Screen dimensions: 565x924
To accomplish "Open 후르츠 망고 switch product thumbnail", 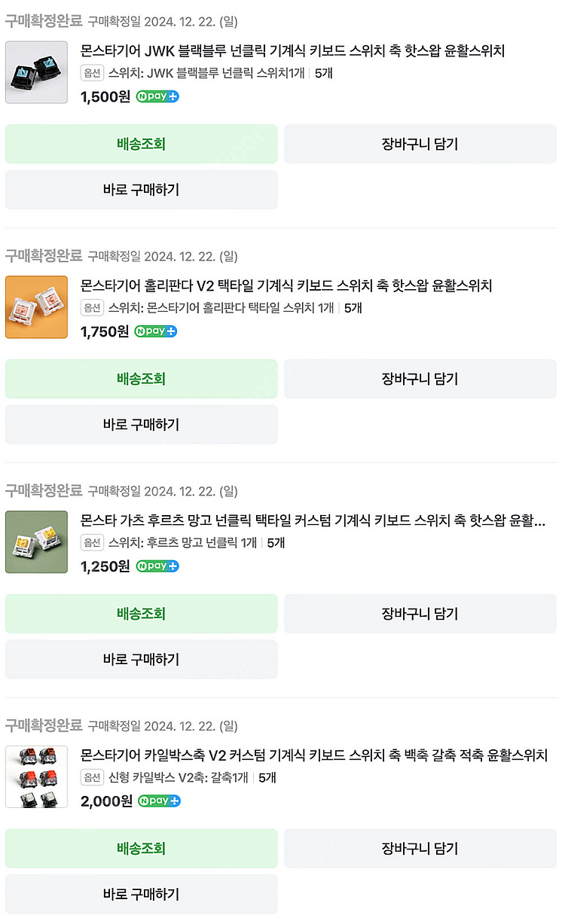I will (36, 542).
